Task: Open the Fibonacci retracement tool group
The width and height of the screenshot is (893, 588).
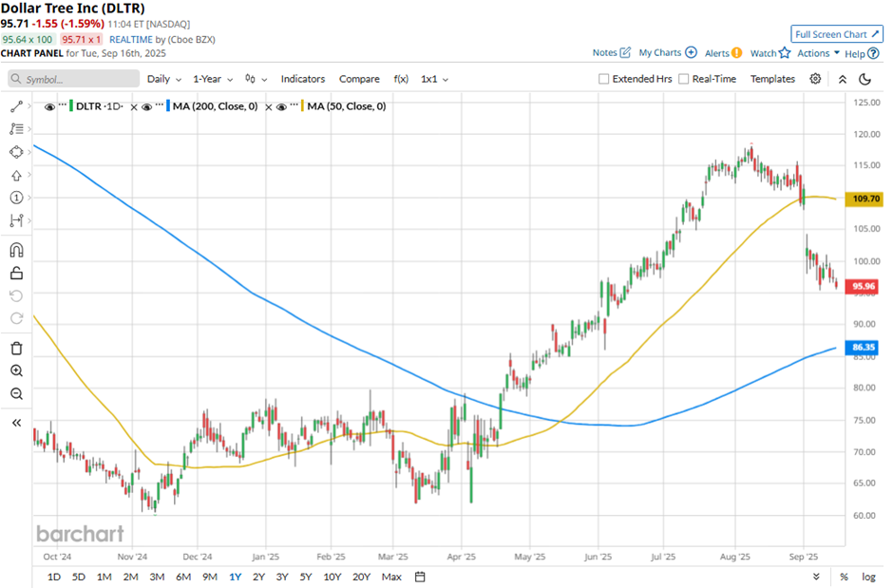Action: (x=16, y=129)
